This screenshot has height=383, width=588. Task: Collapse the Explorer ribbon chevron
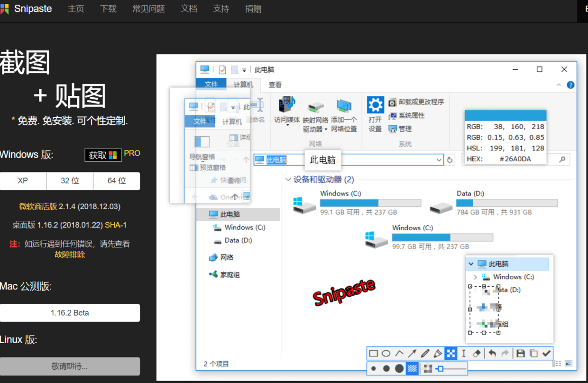click(x=559, y=85)
